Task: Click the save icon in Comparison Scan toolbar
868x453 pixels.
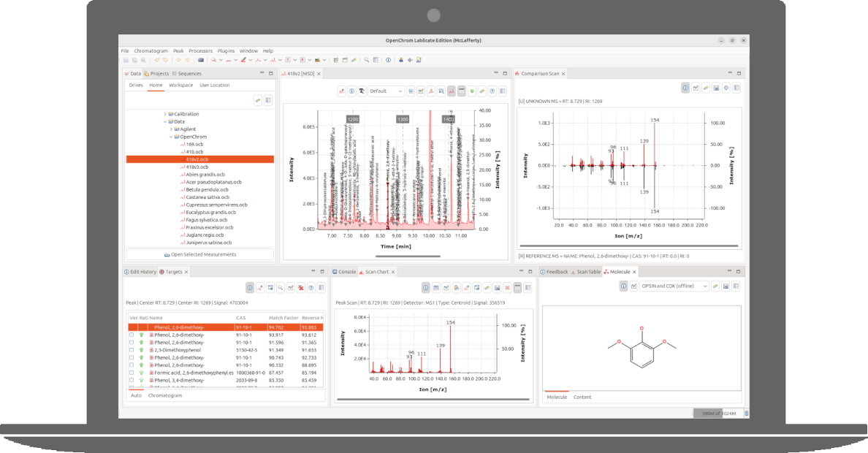Action: (716, 88)
